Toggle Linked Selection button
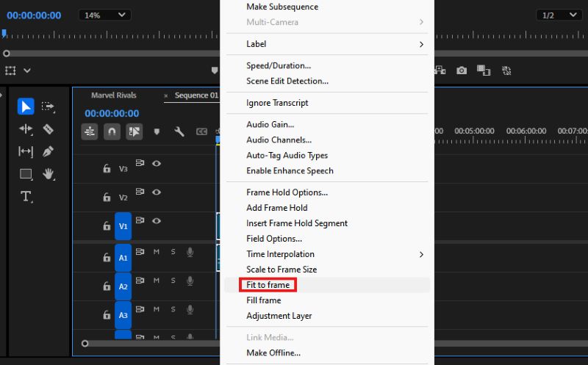 pos(135,131)
